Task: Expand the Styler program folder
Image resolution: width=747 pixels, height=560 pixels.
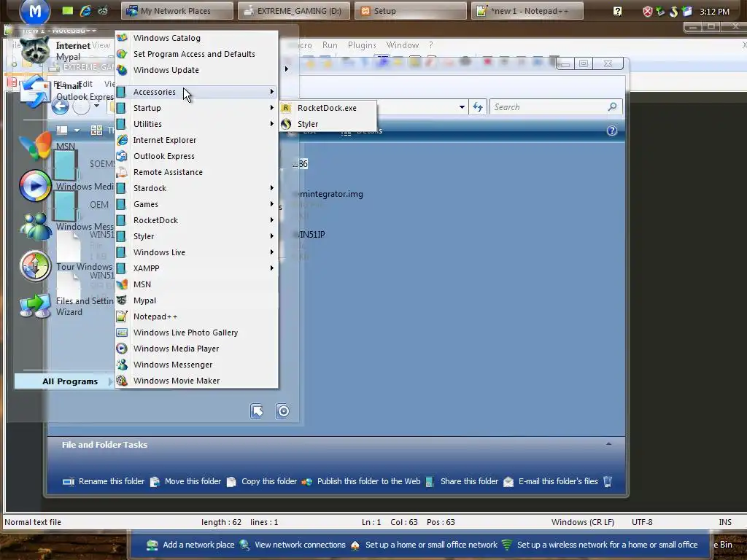Action: (196, 236)
